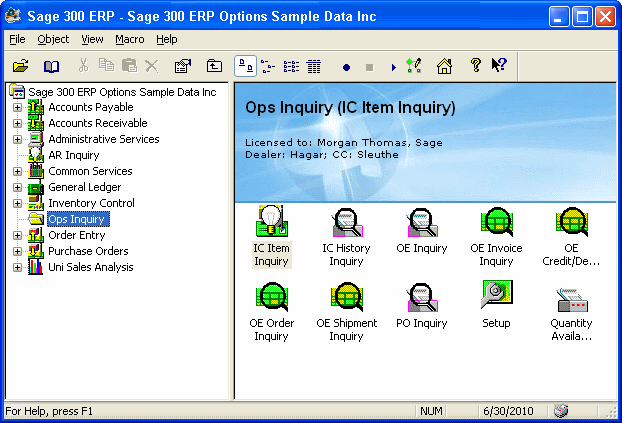This screenshot has width=622, height=423.
Task: Select Accounts Payable in the tree
Action: [91, 107]
